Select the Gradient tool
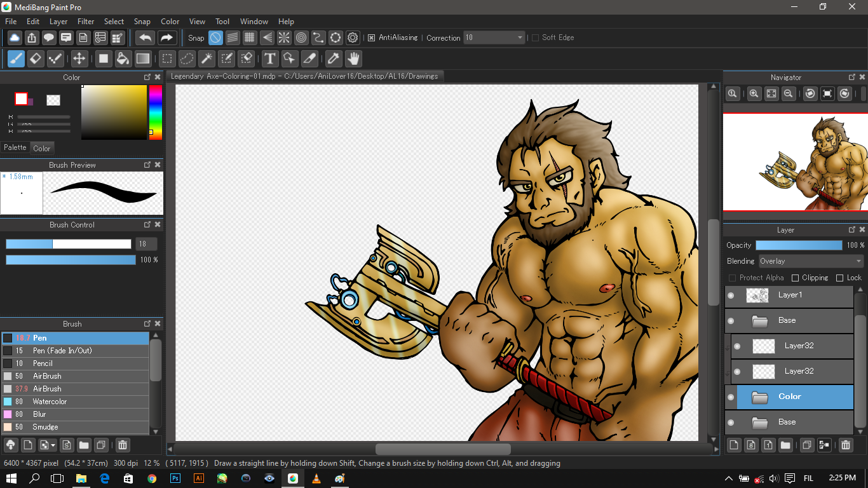868x488 pixels. tap(143, 59)
